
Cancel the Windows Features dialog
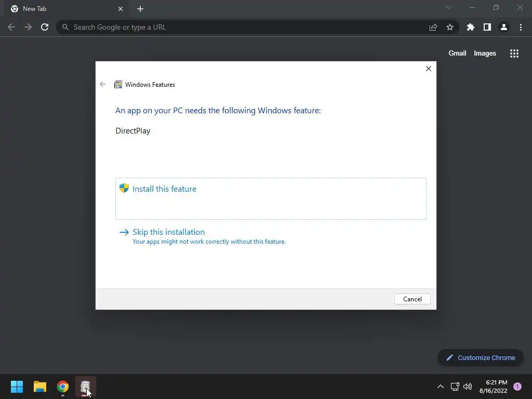412,299
